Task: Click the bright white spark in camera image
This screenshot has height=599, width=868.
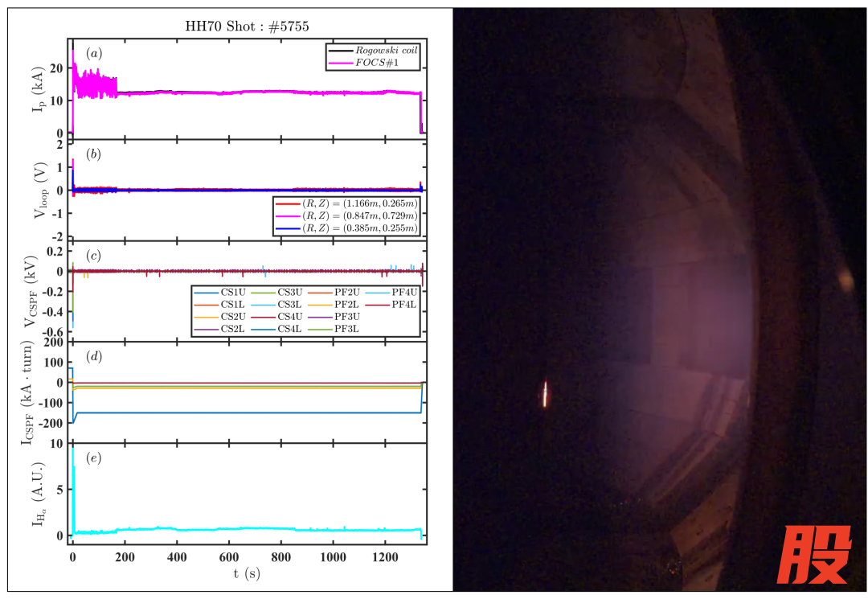Action: pos(546,395)
